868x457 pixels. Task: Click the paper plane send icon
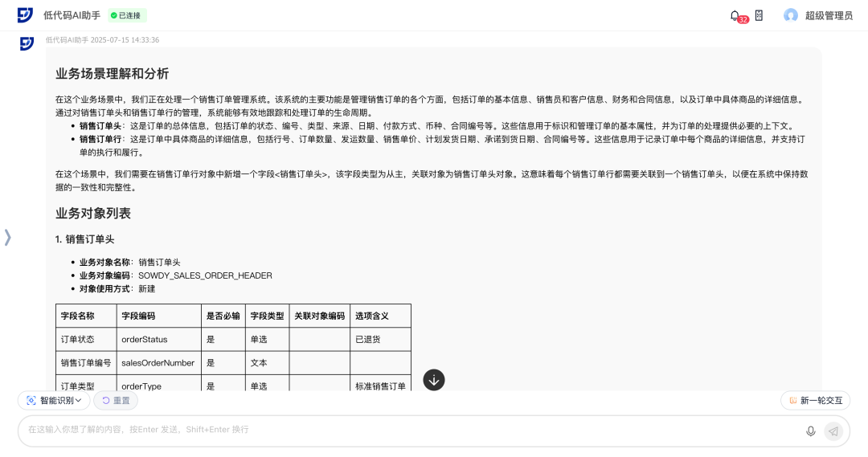(x=833, y=431)
